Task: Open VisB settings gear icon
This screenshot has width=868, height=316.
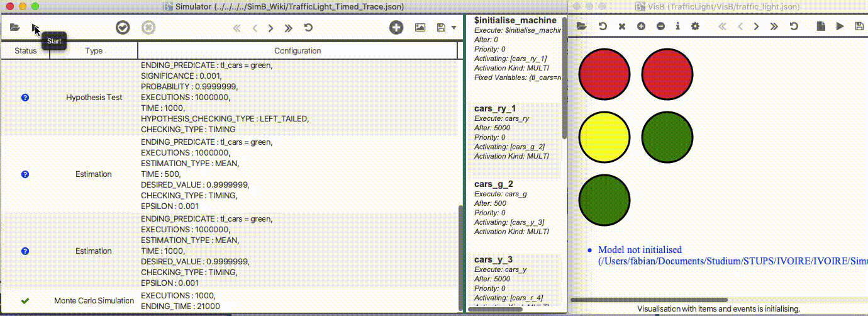Action: point(695,26)
